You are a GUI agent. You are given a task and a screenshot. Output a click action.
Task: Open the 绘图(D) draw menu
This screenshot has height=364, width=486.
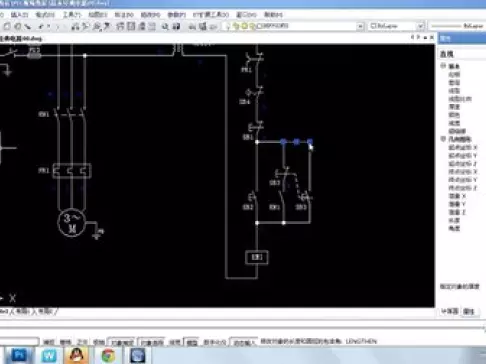pyautogui.click(x=98, y=15)
